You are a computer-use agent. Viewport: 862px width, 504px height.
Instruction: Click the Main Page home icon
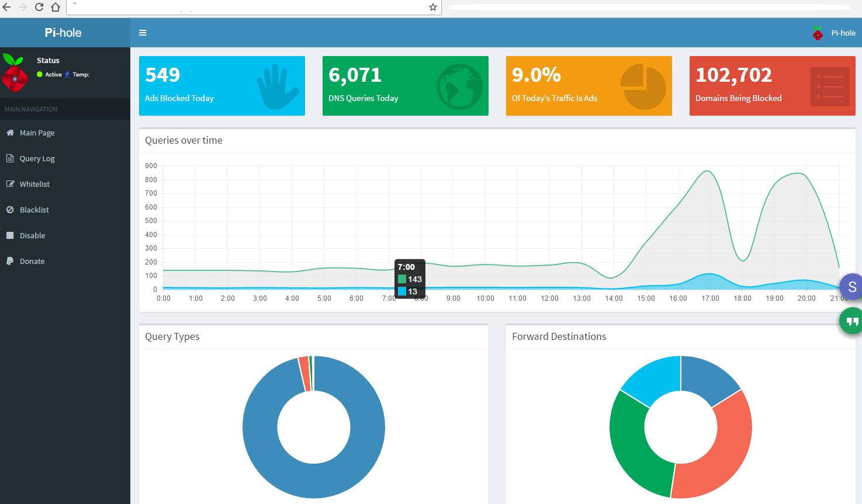(10, 133)
